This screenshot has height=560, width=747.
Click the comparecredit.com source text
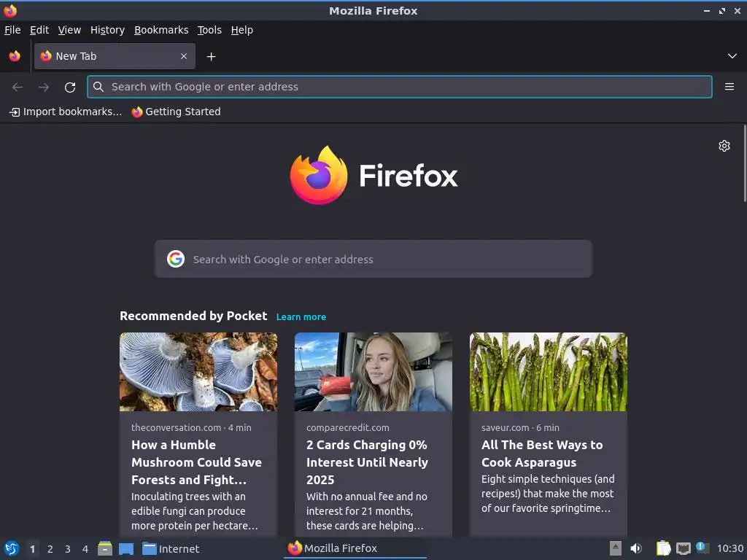[348, 427]
